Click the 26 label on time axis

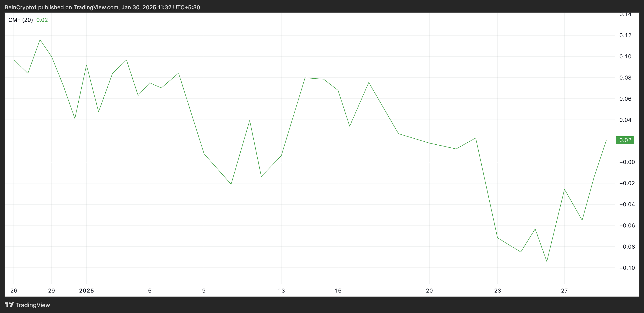coord(14,290)
